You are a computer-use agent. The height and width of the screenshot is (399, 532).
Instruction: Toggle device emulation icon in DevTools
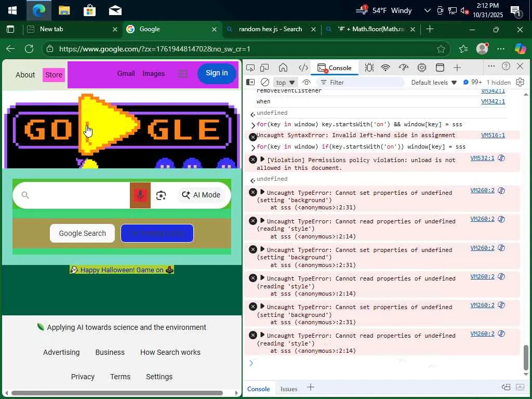pos(264,68)
